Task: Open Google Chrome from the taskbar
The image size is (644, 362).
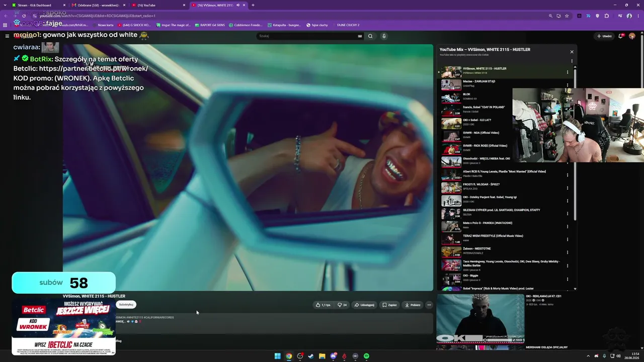Action: (289, 356)
